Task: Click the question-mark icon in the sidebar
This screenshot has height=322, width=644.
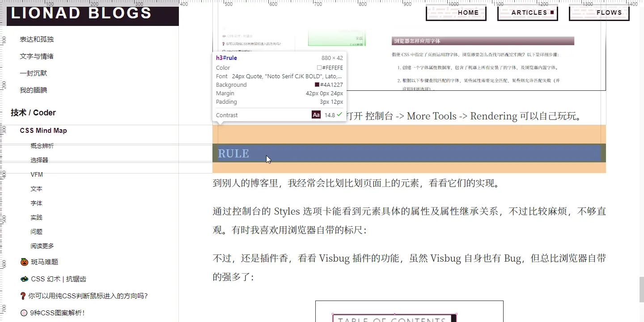Action: (x=23, y=296)
